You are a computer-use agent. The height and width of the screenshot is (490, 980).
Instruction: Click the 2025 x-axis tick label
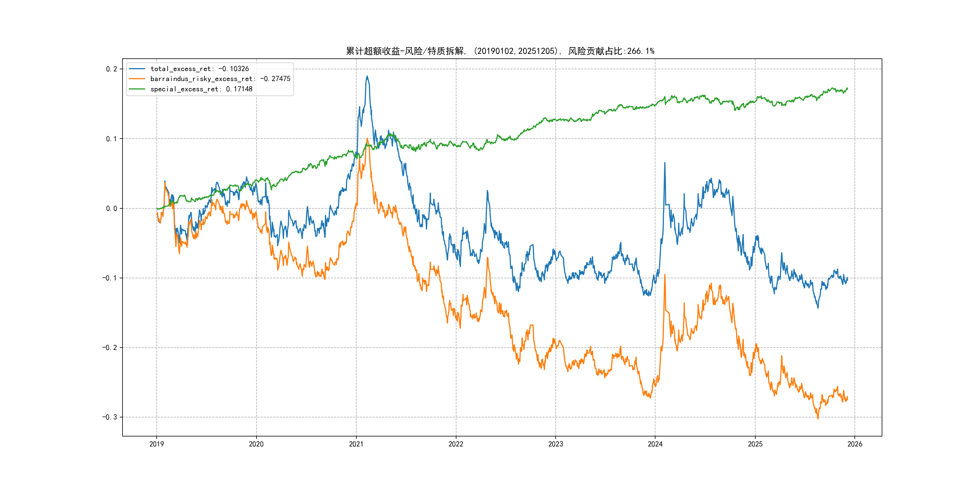755,444
